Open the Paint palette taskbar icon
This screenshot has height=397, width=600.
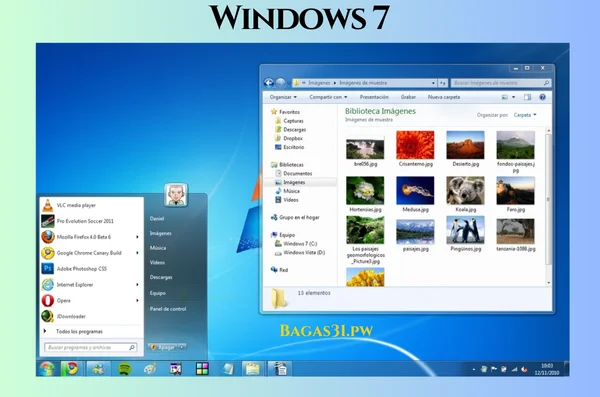pos(150,369)
